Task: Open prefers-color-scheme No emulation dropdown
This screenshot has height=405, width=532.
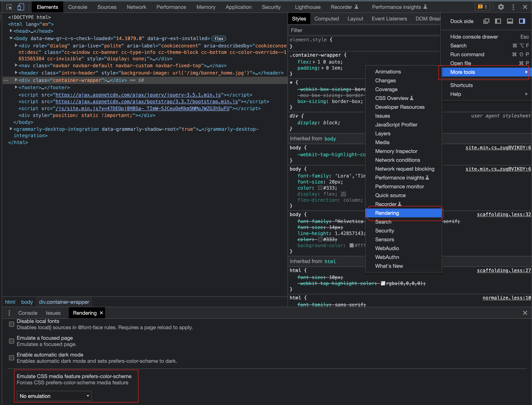Action: coord(54,396)
